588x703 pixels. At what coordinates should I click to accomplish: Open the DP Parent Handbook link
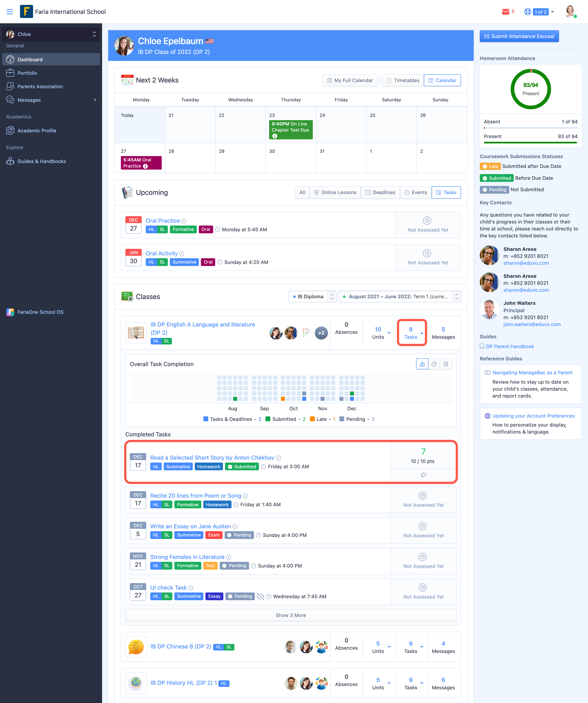point(510,346)
